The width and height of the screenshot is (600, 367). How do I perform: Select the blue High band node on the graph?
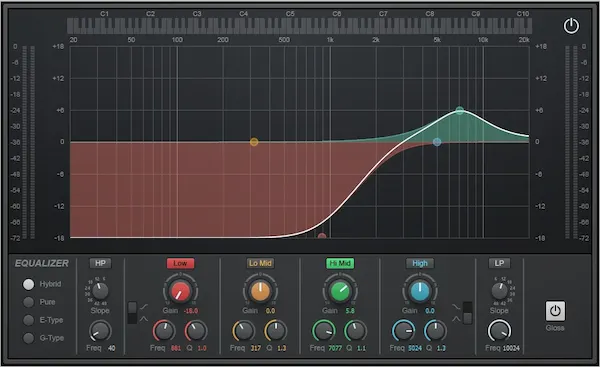click(x=437, y=142)
